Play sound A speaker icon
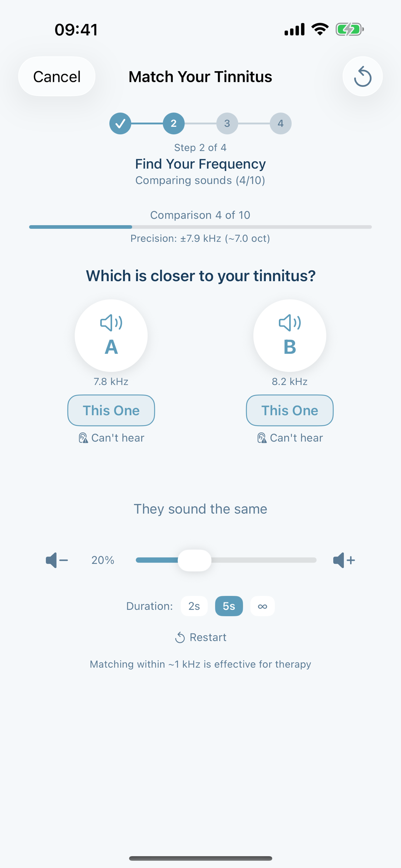The image size is (401, 868). click(x=111, y=323)
